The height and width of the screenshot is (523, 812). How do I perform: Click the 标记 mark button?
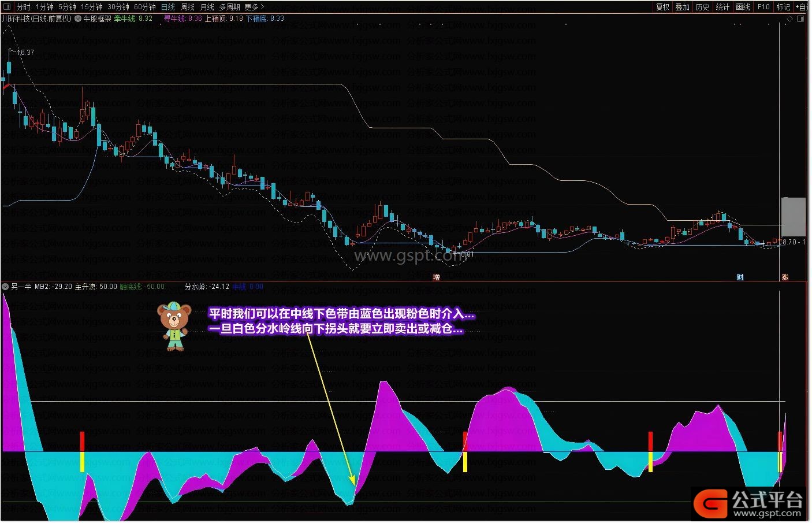(x=783, y=7)
